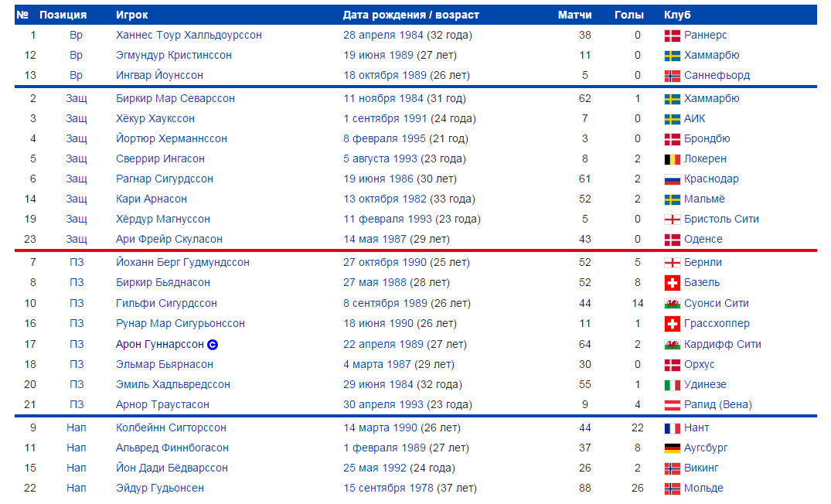
Task: Click the Belgian flag next to Локерен
Action: pos(672,159)
